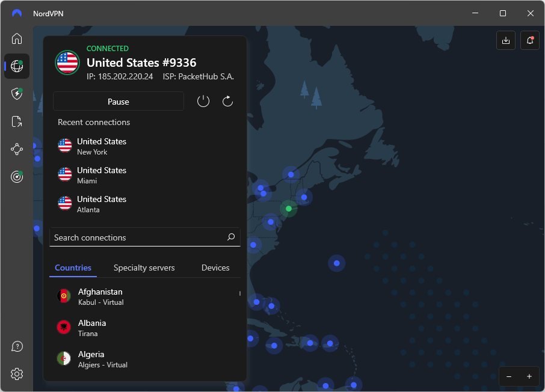The image size is (545, 392).
Task: Select Afghanistan Kabul - Virtual
Action: [145, 296]
